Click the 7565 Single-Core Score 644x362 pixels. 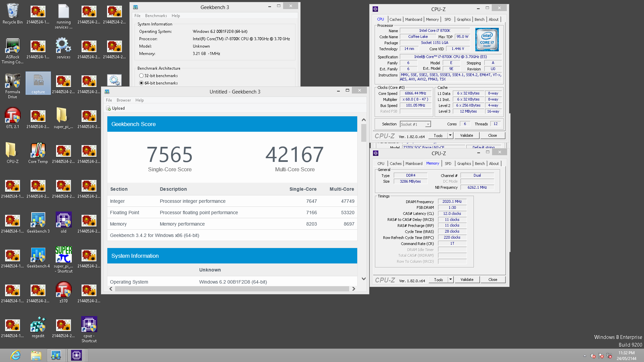pyautogui.click(x=170, y=154)
